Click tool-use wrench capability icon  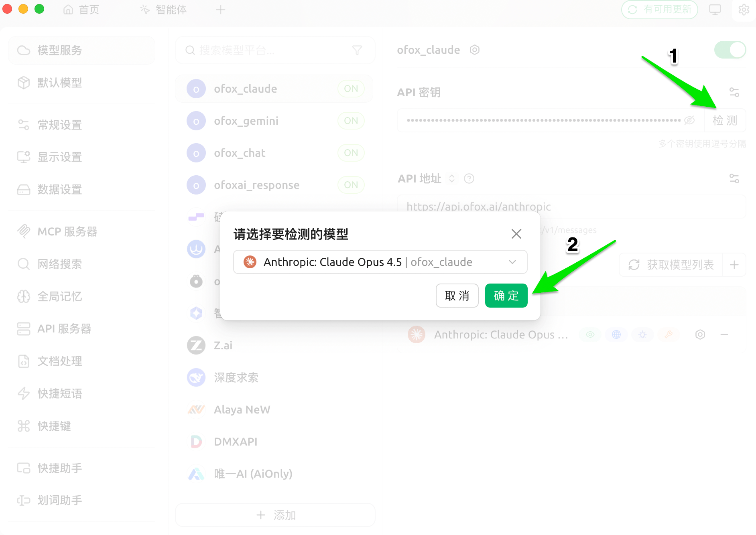pyautogui.click(x=669, y=334)
